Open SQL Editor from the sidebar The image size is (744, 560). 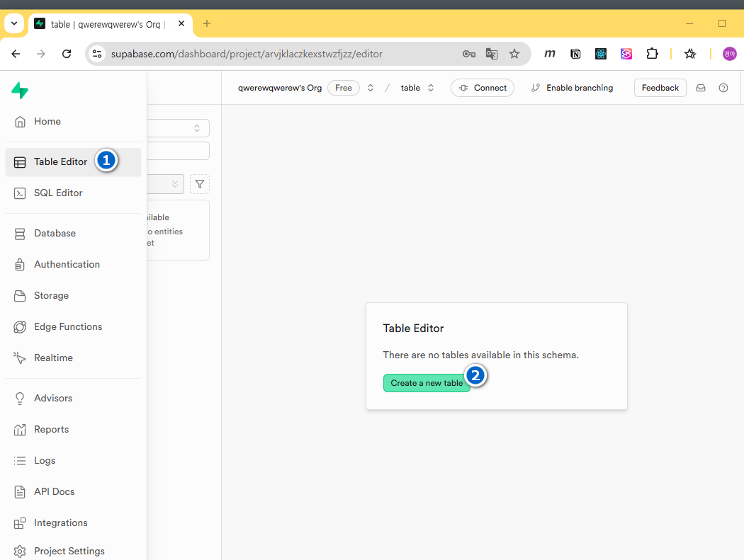coord(58,193)
